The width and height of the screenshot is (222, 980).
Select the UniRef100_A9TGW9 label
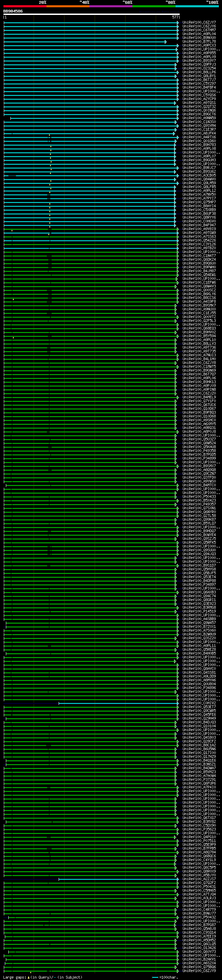(199, 233)
